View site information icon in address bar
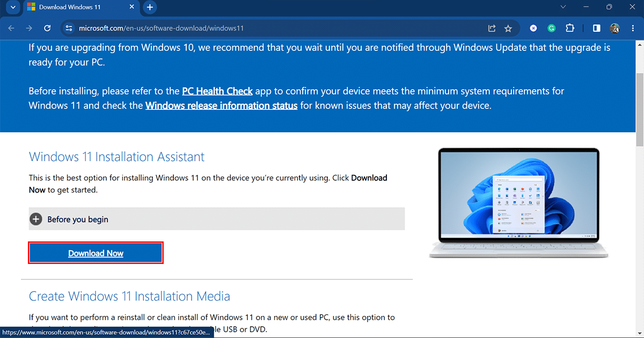The height and width of the screenshot is (338, 644). point(68,28)
